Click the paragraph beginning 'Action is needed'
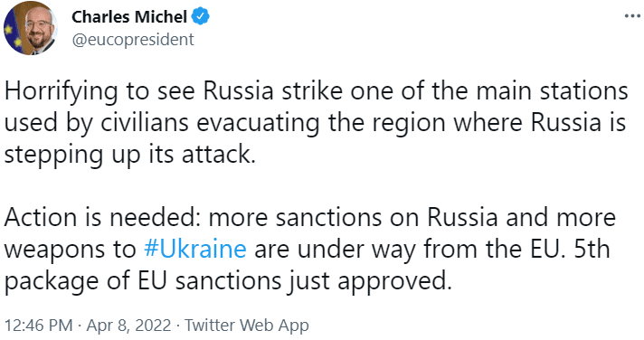The image size is (644, 340). click(x=310, y=249)
